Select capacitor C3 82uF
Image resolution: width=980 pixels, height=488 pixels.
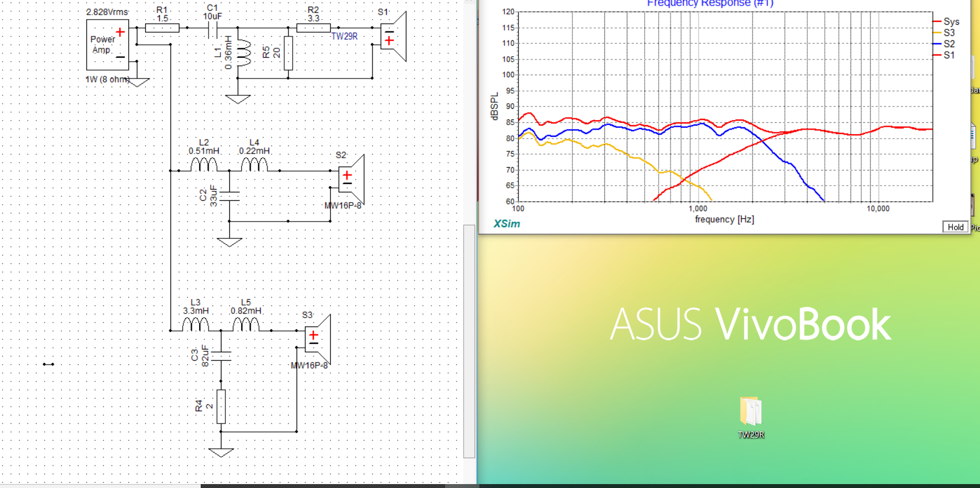[221, 356]
